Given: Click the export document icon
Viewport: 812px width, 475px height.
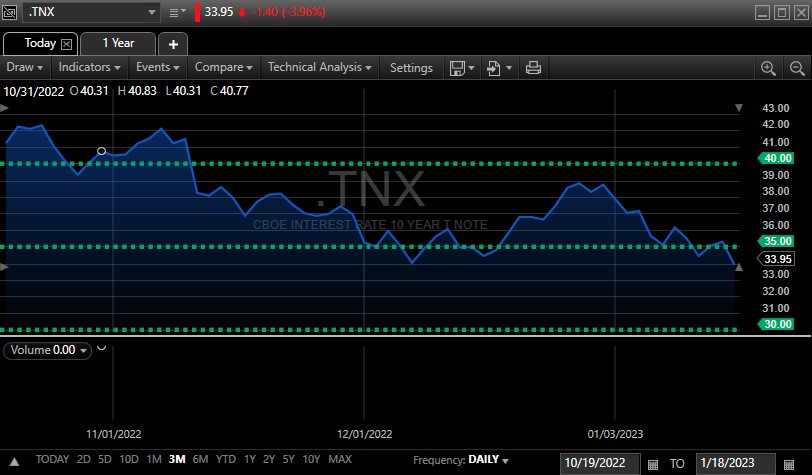Looking at the screenshot, I should pyautogui.click(x=494, y=68).
